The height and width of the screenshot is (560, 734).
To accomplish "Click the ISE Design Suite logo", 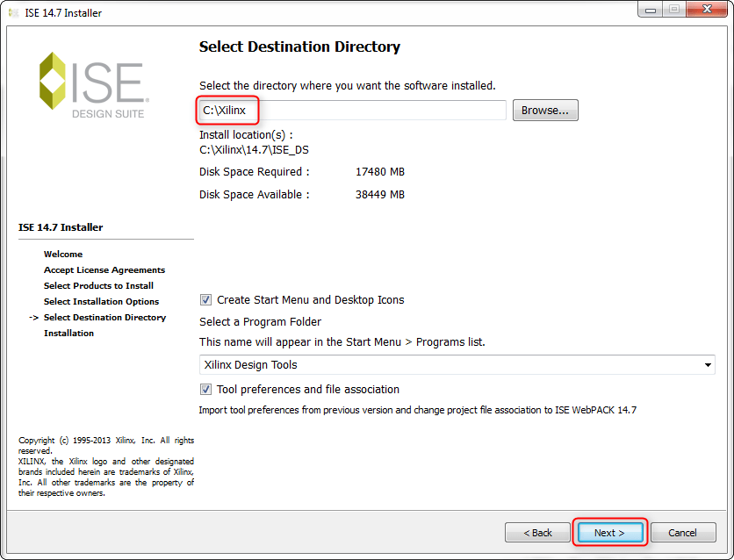I will pos(93,85).
